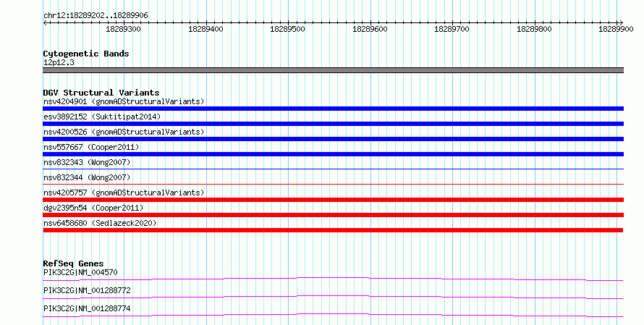Select the RefSeq Genes track title
Viewport: 644px width, 325px height.
click(x=73, y=263)
